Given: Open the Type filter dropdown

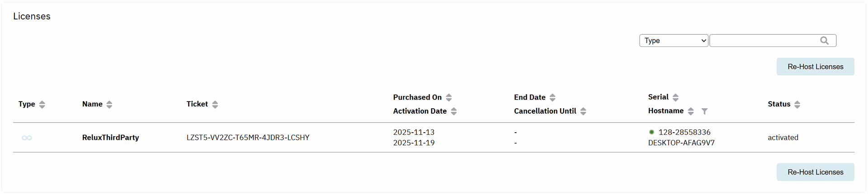Looking at the screenshot, I should pos(673,41).
